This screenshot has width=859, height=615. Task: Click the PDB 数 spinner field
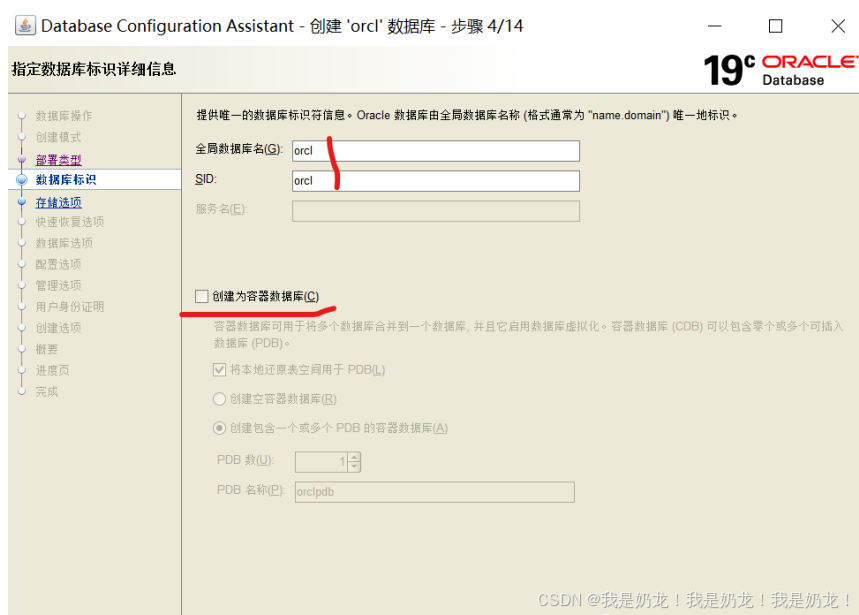click(321, 462)
